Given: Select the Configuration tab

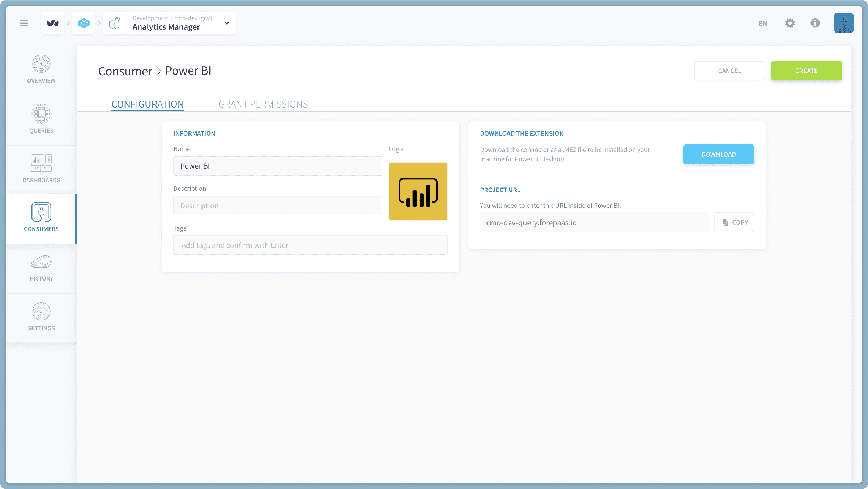Looking at the screenshot, I should 148,104.
